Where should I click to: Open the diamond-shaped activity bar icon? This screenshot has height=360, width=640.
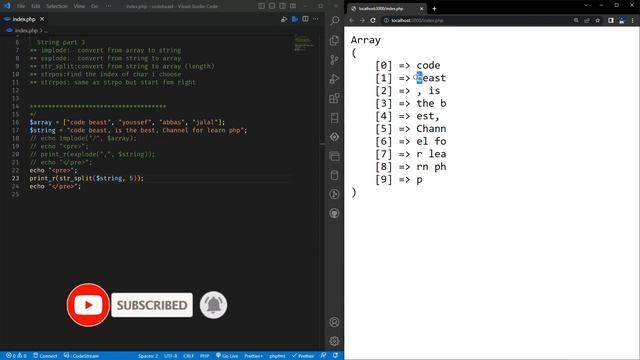(x=334, y=137)
